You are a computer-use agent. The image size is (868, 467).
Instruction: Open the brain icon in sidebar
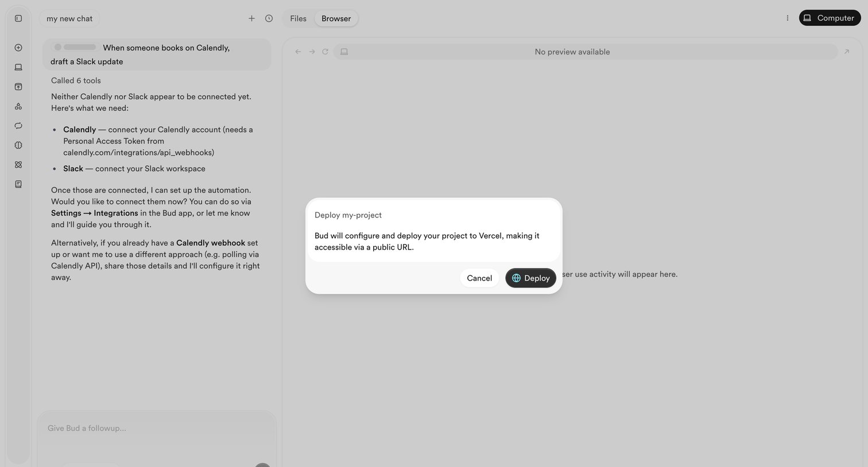(x=18, y=145)
